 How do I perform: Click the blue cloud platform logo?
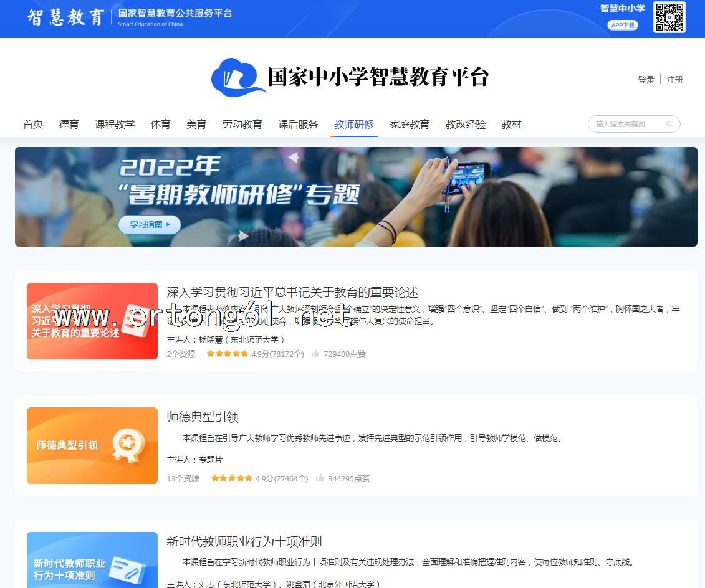tap(237, 77)
